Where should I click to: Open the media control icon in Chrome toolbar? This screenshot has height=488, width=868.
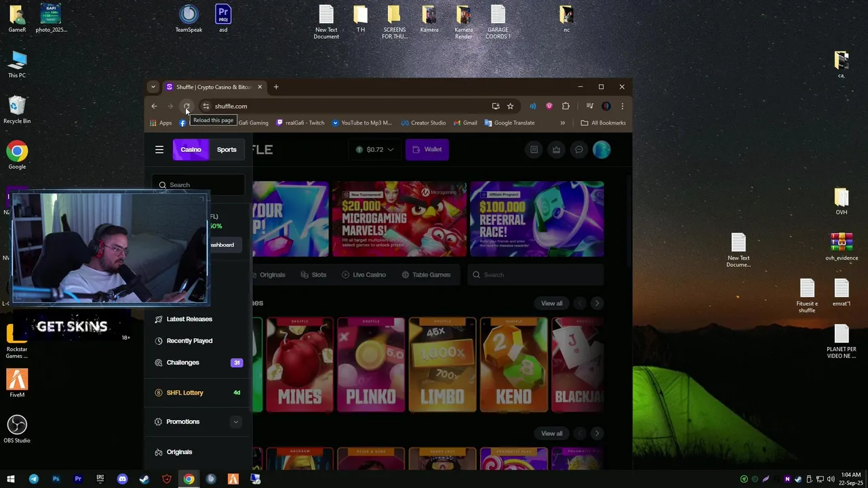click(x=589, y=106)
